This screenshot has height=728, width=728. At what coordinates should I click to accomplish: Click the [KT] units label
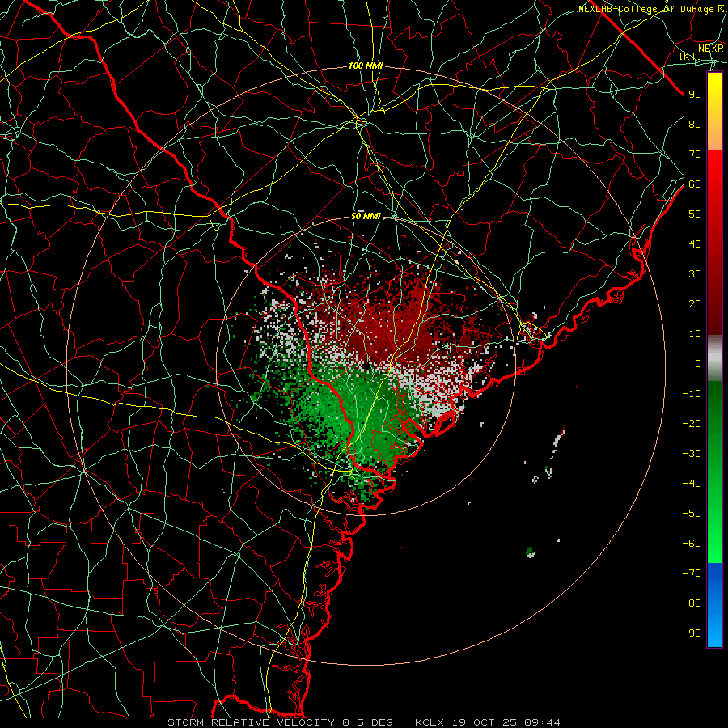(691, 56)
